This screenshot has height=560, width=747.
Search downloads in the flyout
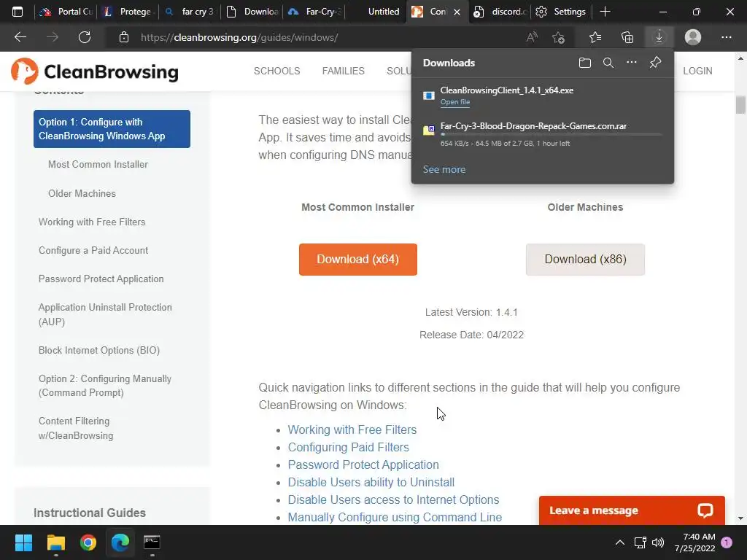pos(608,63)
